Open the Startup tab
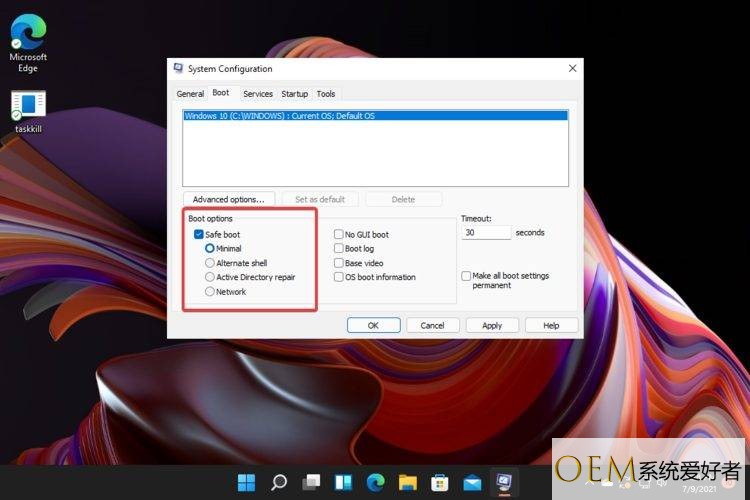 coord(294,94)
